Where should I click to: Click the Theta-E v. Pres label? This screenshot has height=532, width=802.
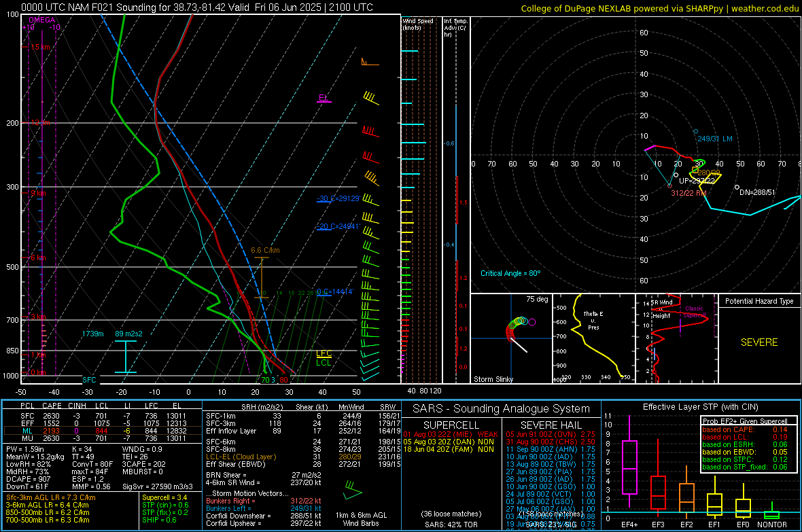[x=593, y=320]
